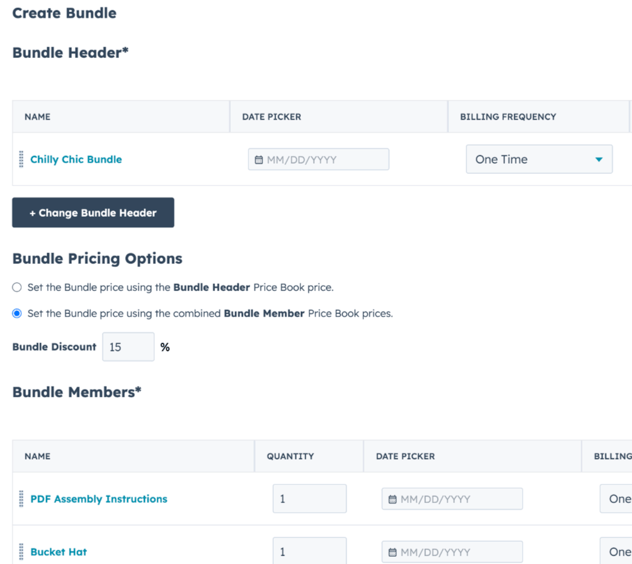The image size is (632, 564).
Task: Open the Bucket Hat product link
Action: coord(58,552)
